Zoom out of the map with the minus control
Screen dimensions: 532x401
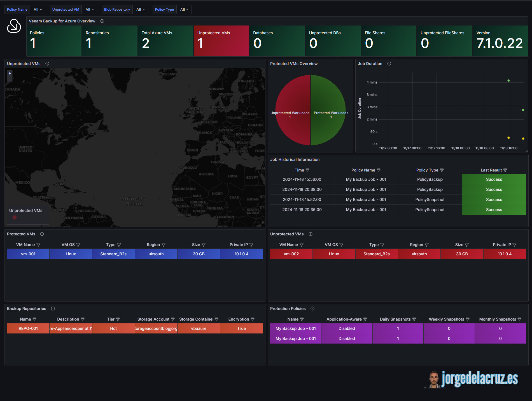click(10, 79)
